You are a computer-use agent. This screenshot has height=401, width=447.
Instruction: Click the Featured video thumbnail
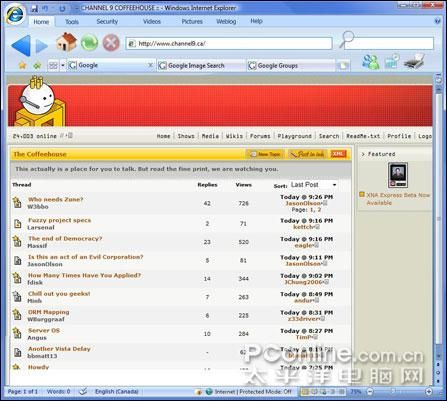point(398,175)
